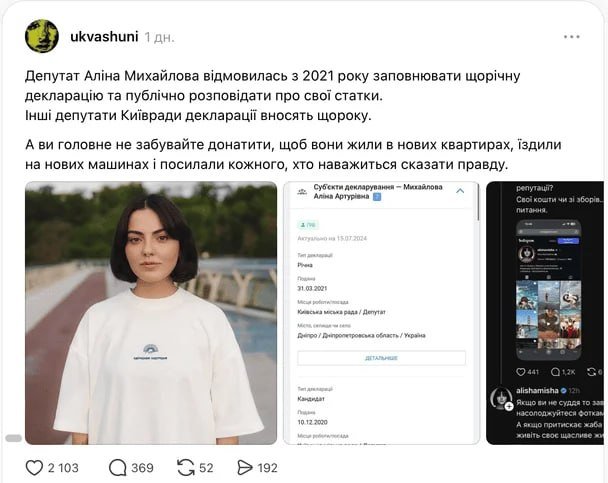Open the comments via speech bubble icon
The height and width of the screenshot is (483, 608).
click(x=117, y=468)
